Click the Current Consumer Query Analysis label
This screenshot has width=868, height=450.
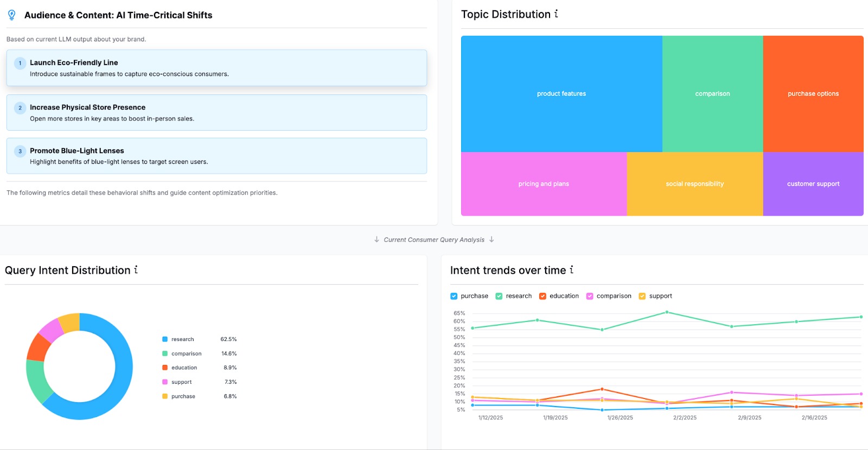click(434, 240)
